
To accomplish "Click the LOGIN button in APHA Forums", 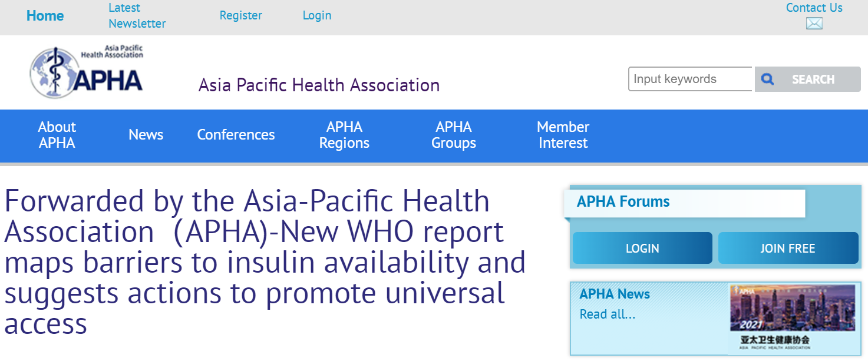I will tap(642, 248).
